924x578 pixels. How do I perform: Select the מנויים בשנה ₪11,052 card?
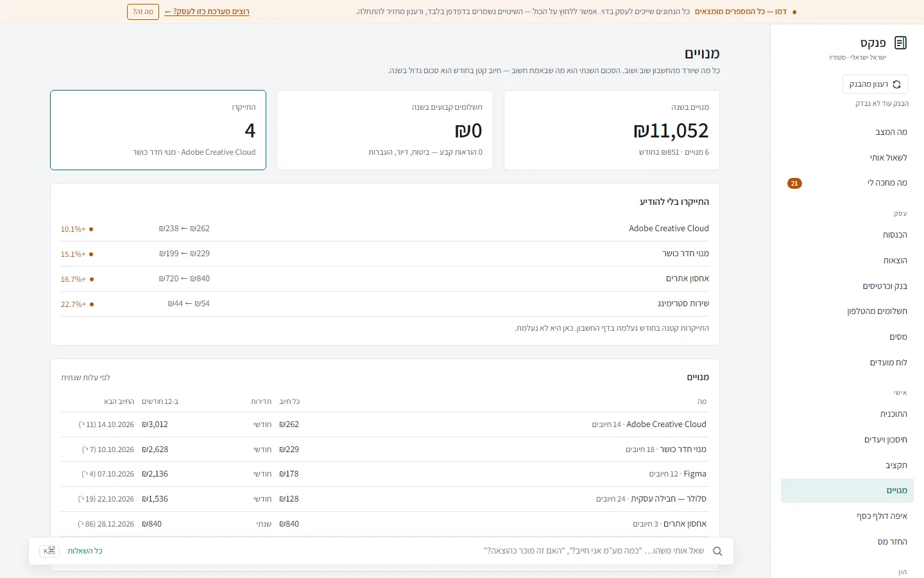(612, 130)
